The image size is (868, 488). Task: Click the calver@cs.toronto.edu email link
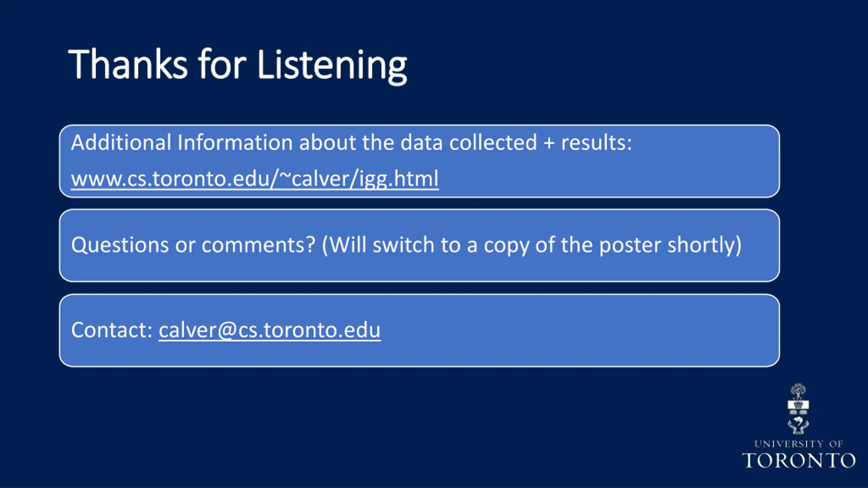(270, 330)
